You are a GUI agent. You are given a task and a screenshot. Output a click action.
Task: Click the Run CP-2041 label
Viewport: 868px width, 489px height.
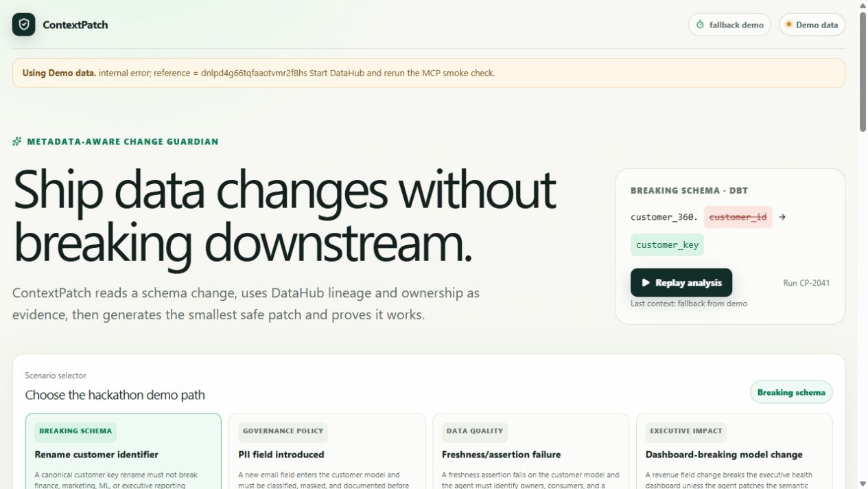(806, 283)
